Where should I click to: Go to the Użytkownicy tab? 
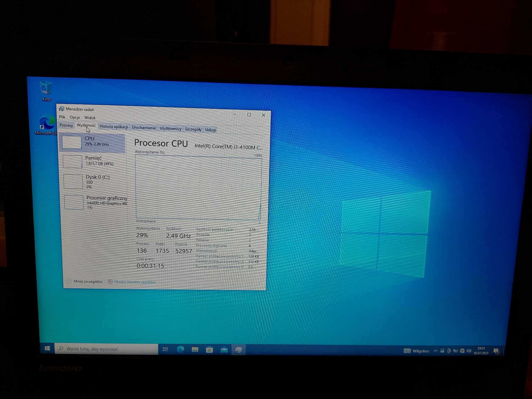click(x=171, y=128)
